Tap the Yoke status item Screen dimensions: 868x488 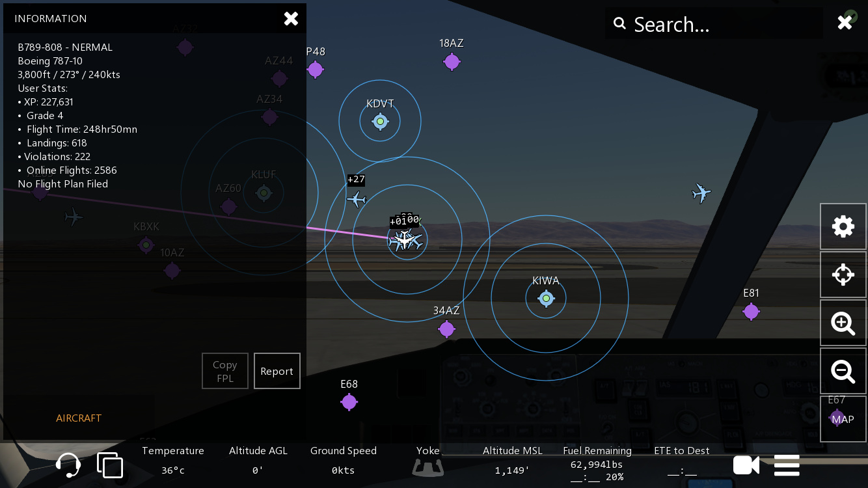[428, 461]
